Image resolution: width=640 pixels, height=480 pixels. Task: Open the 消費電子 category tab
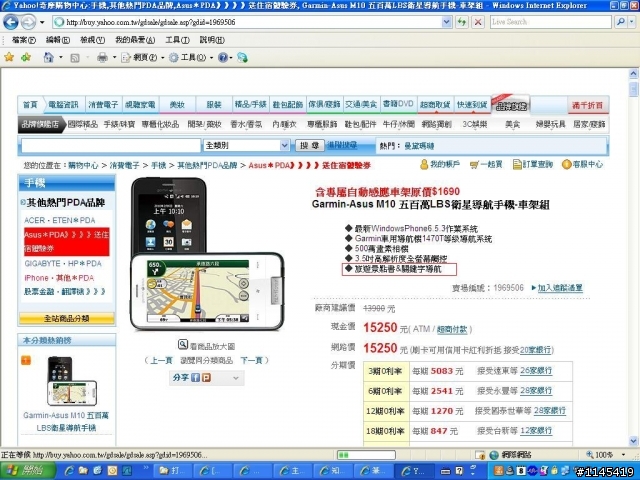pyautogui.click(x=103, y=105)
